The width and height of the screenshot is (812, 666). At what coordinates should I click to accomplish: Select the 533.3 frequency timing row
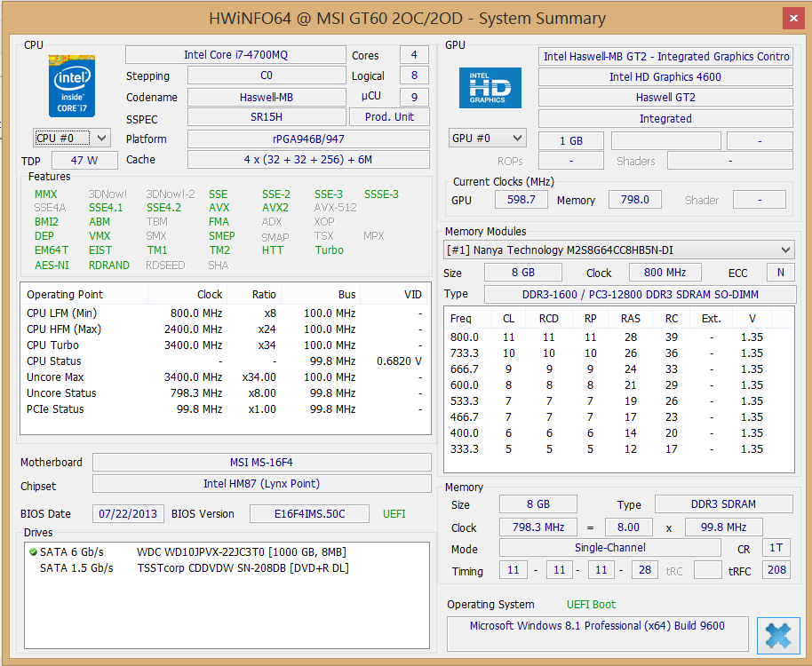coord(619,401)
